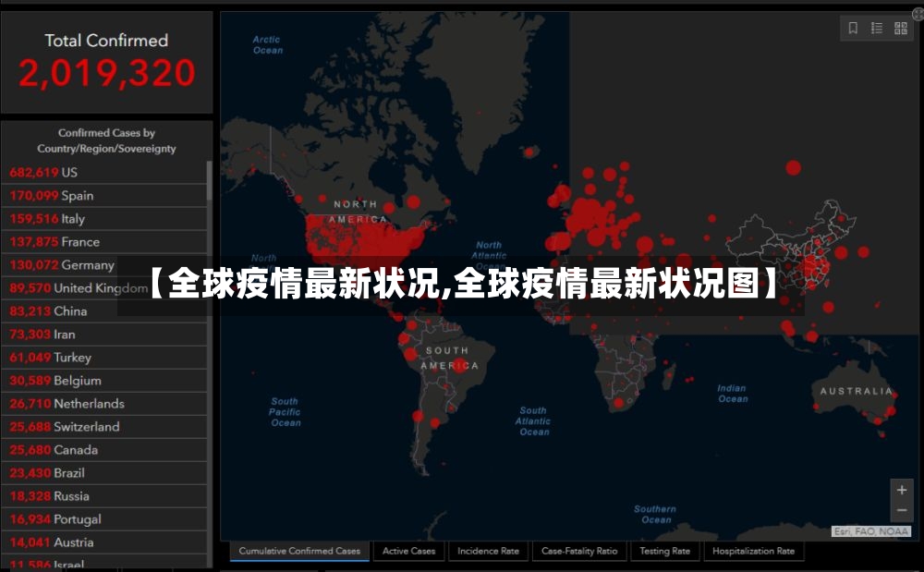Select the Portugal list entry
The height and width of the screenshot is (572, 924).
point(104,519)
